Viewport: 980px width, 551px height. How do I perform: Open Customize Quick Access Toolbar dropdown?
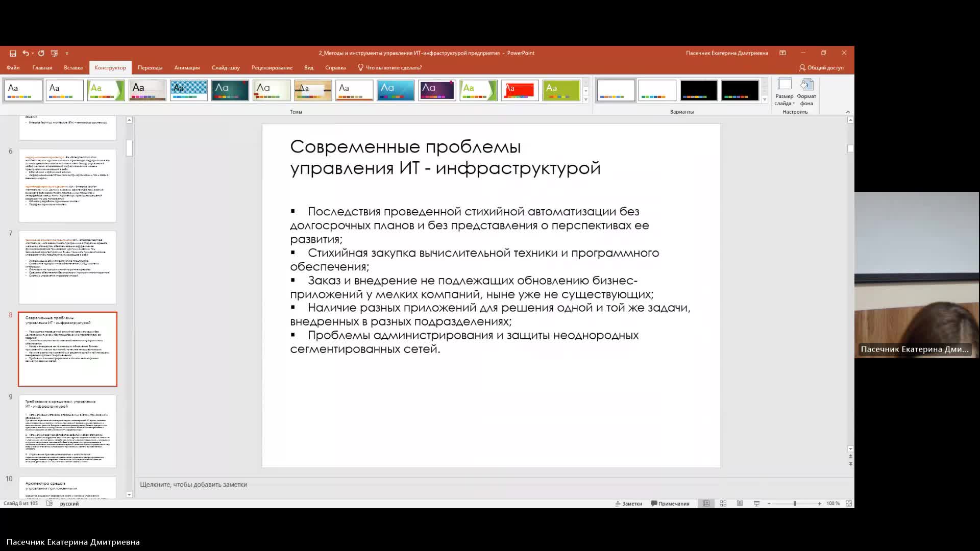[x=67, y=54]
